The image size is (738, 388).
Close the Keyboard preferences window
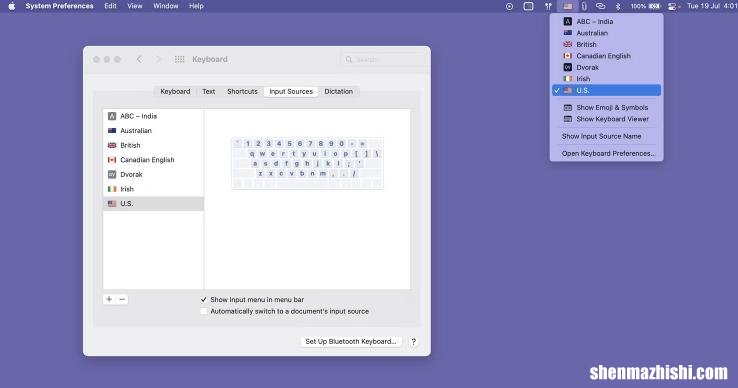(96, 59)
